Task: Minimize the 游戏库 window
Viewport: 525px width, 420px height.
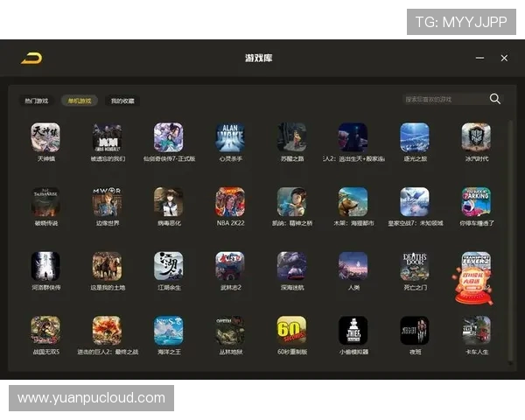Action: click(479, 59)
